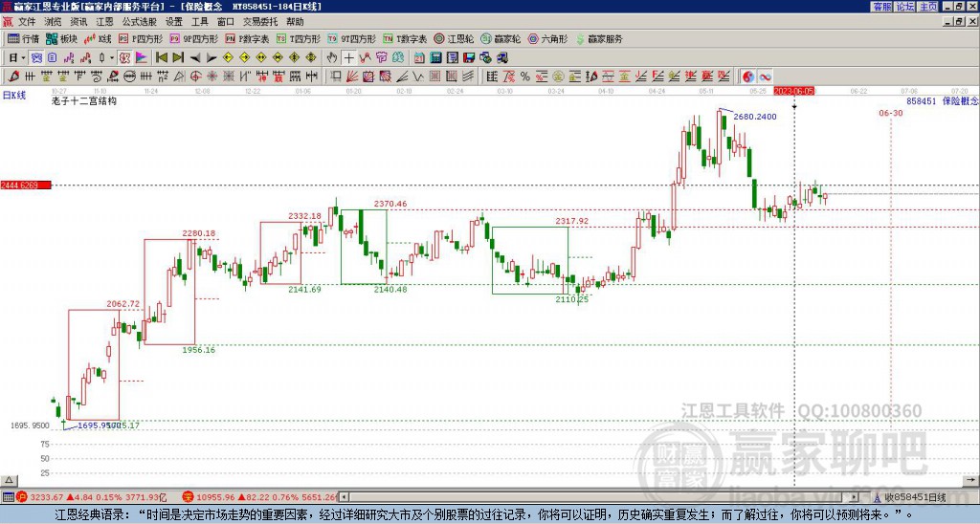980x524 pixels.
Task: Toggle the yin-yang taiji icon
Action: [748, 76]
